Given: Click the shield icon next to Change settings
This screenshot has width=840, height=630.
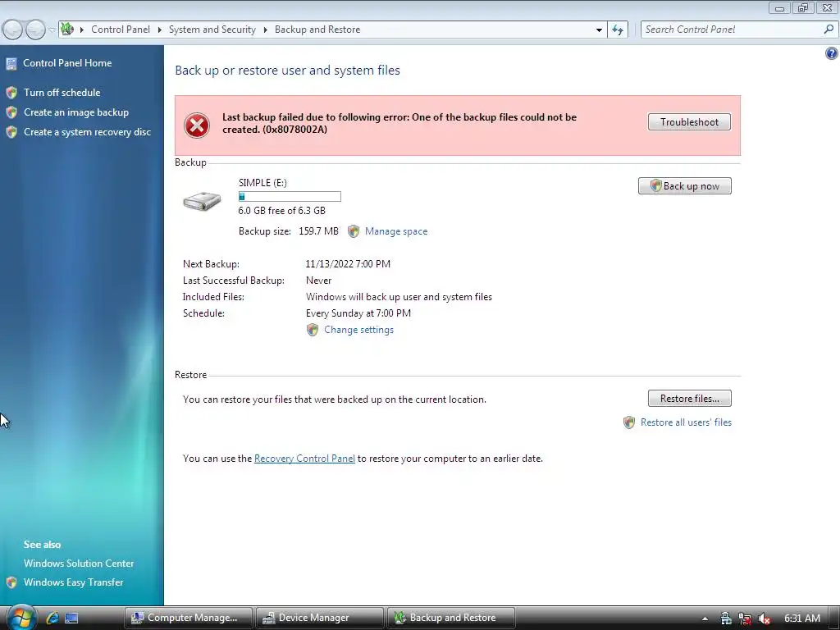Looking at the screenshot, I should pyautogui.click(x=313, y=330).
